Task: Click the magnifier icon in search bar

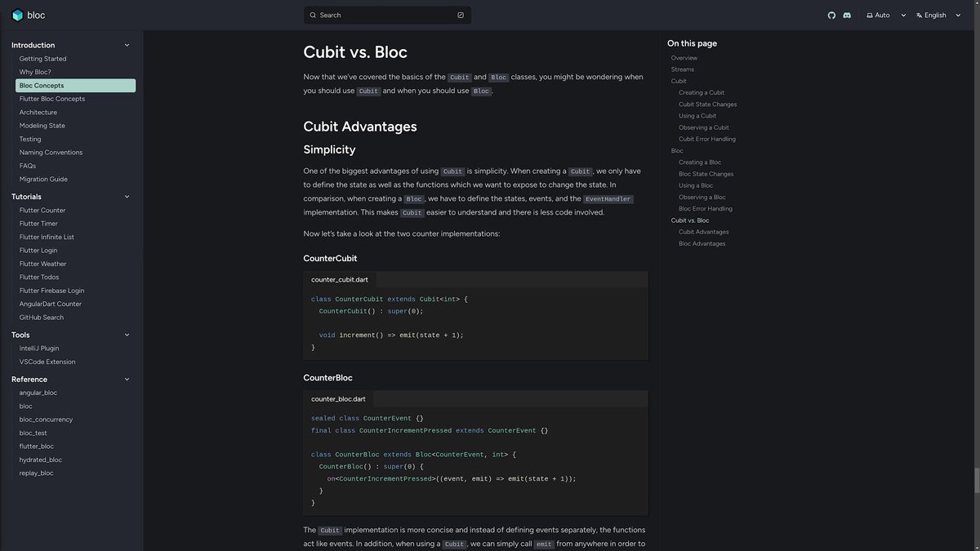Action: (313, 16)
